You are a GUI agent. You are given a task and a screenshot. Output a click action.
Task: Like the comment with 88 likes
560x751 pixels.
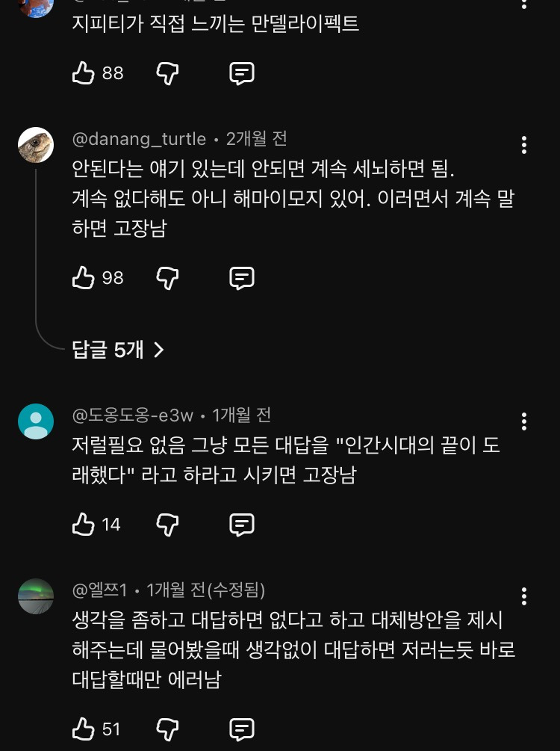(x=83, y=73)
